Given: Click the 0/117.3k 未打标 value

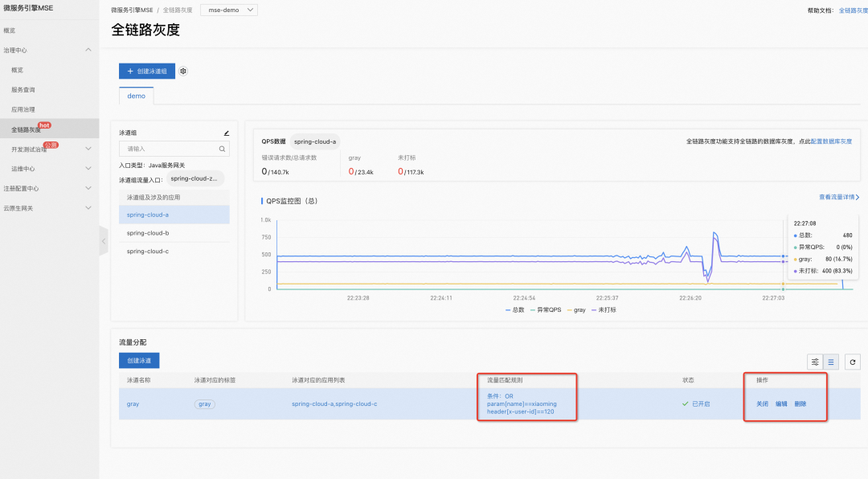Looking at the screenshot, I should [x=411, y=172].
